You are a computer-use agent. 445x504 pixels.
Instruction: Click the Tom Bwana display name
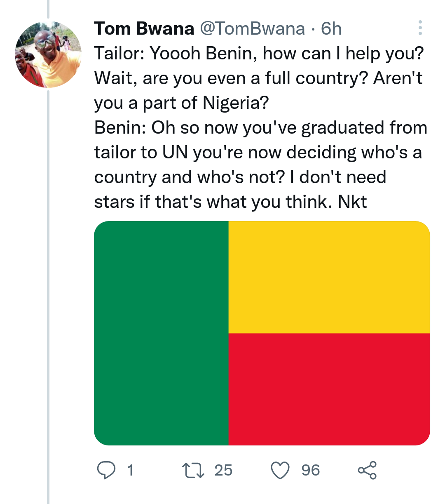click(x=144, y=28)
